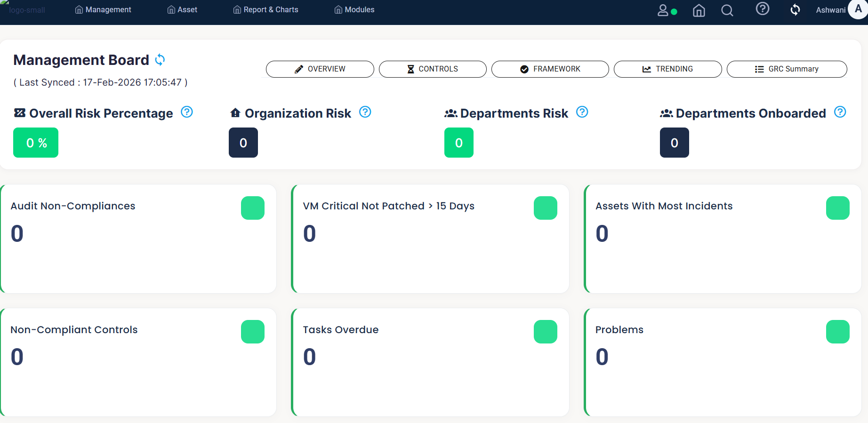Click the Audit Non-Compliances title
Viewport: 868px width, 423px height.
[73, 206]
